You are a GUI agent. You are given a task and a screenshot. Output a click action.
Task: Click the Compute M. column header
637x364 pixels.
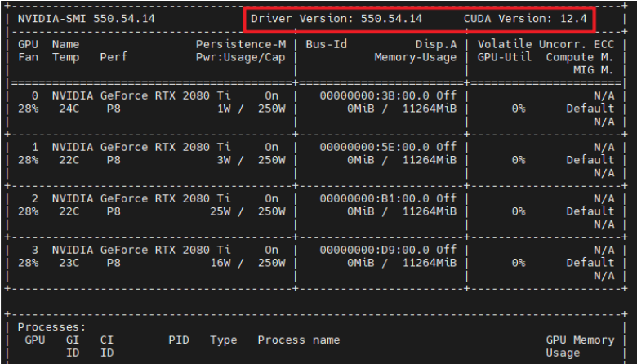[x=580, y=57]
